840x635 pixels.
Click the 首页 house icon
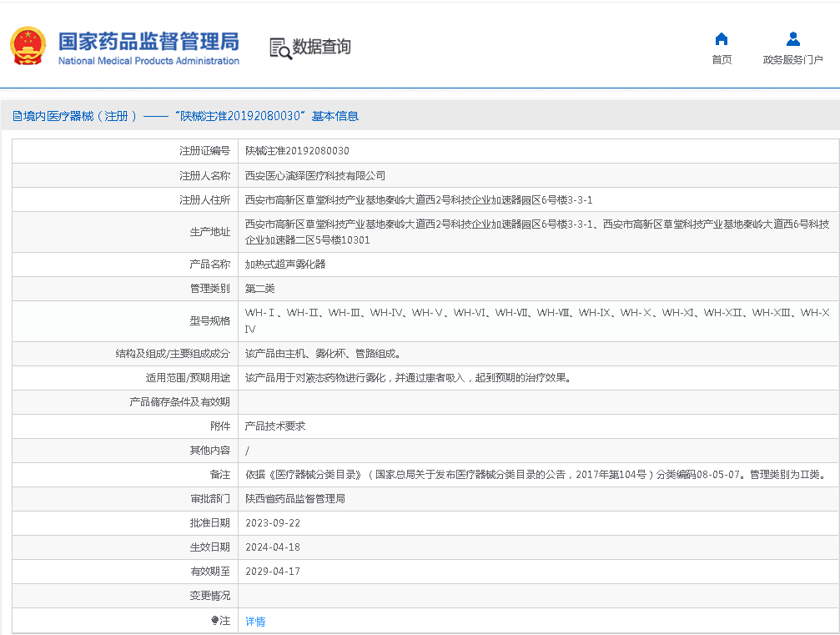722,38
